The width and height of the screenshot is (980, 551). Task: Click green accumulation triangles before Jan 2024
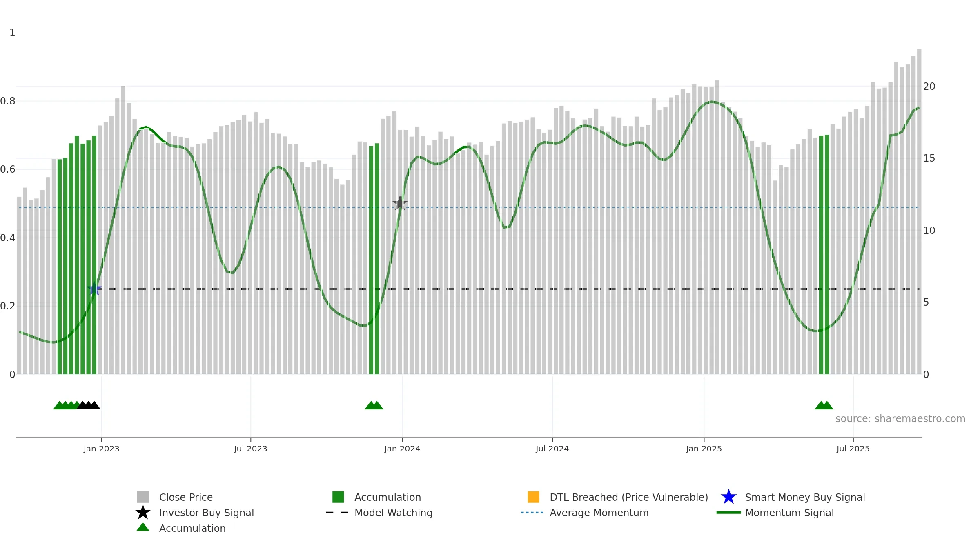[x=374, y=405]
